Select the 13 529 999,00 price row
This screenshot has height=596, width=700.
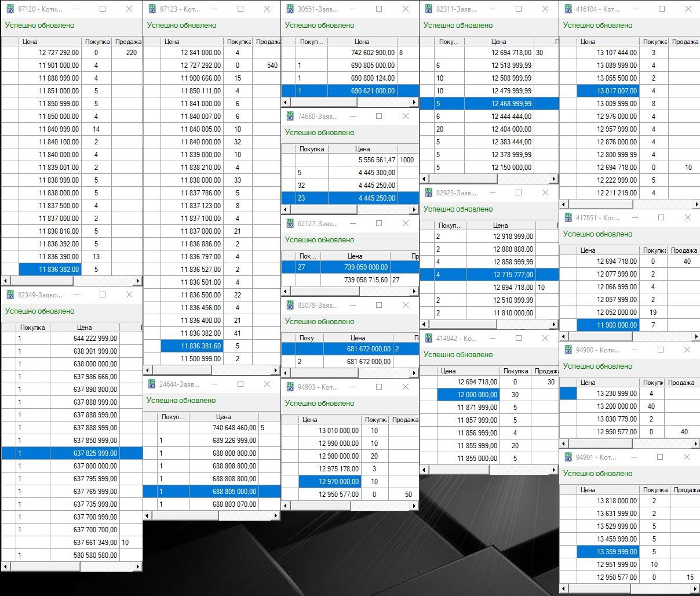click(617, 526)
